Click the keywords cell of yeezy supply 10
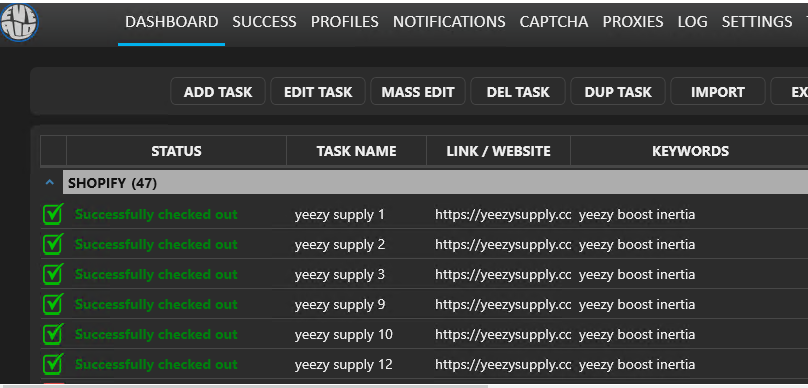This screenshot has height=388, width=808. (637, 334)
